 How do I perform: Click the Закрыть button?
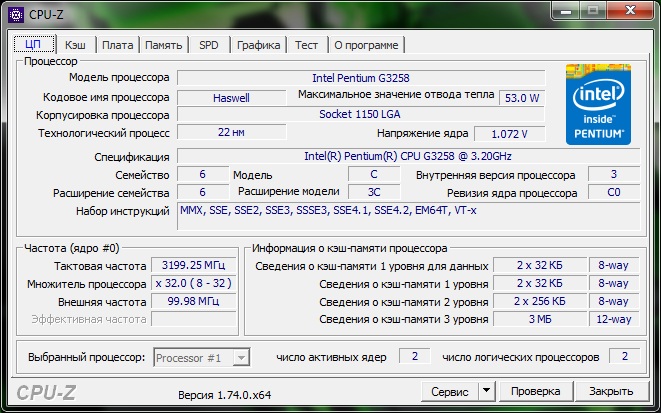pos(611,391)
